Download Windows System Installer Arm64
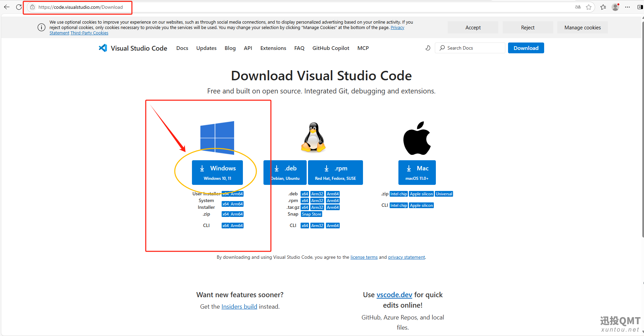This screenshot has height=336, width=644. [x=237, y=204]
